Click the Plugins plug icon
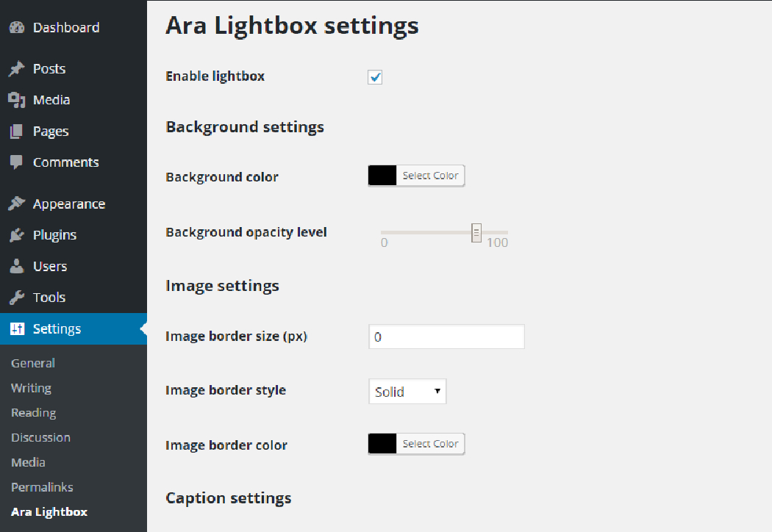This screenshot has width=772, height=532. point(17,235)
